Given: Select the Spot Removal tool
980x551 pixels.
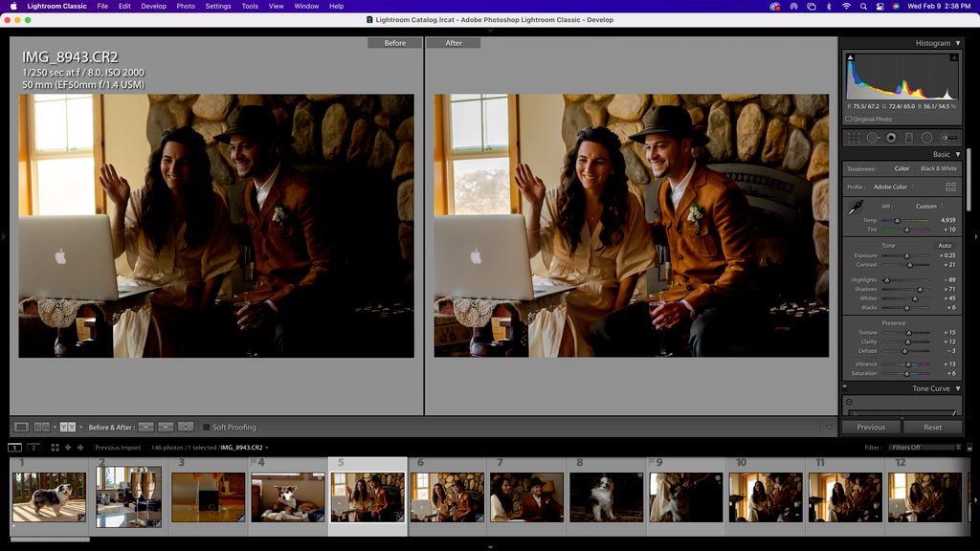Looking at the screenshot, I should pos(873,138).
